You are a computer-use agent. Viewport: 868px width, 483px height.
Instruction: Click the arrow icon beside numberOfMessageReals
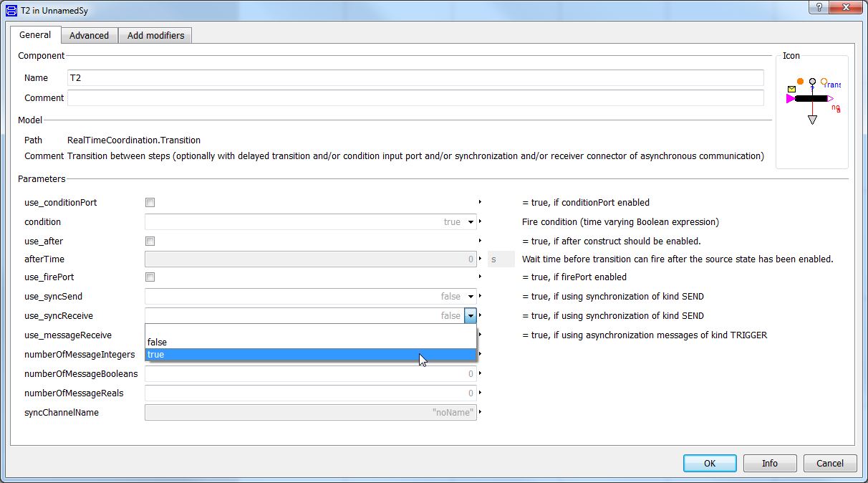[480, 393]
